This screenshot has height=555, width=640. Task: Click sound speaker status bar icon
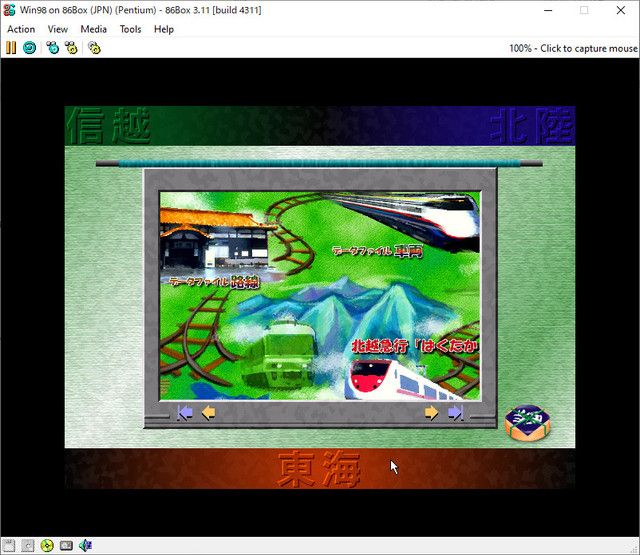85,545
